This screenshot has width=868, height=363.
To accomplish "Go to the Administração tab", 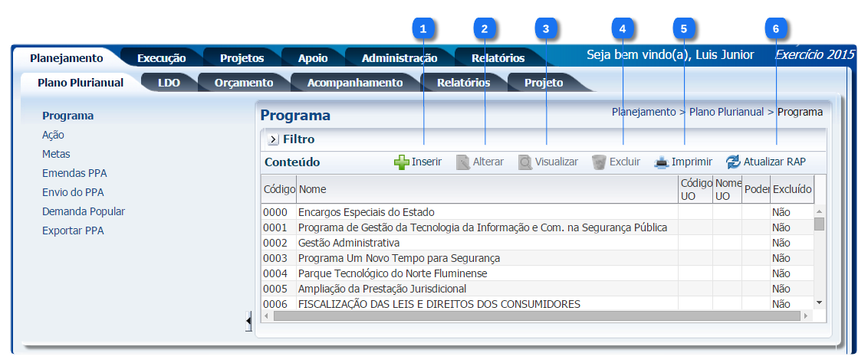I will pyautogui.click(x=399, y=58).
